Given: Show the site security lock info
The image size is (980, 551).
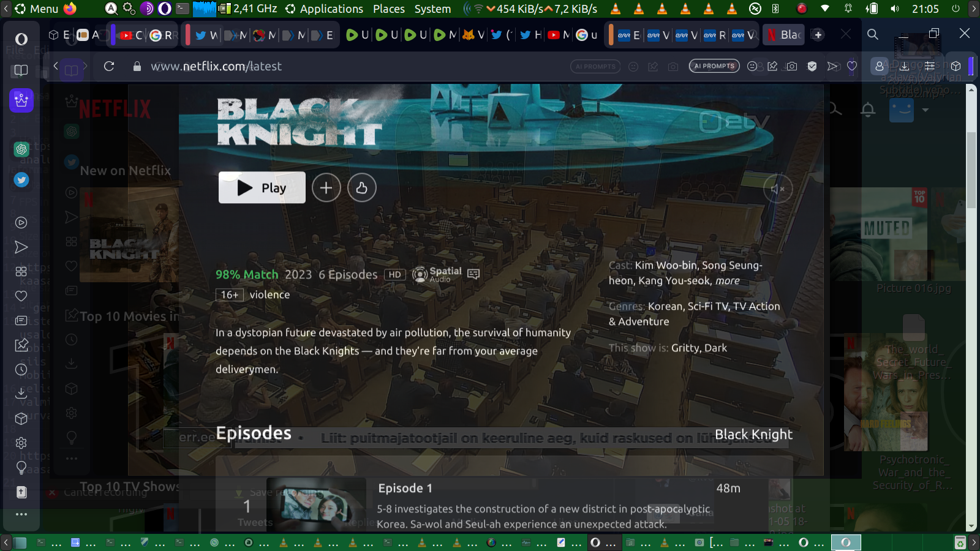Looking at the screenshot, I should 137,66.
